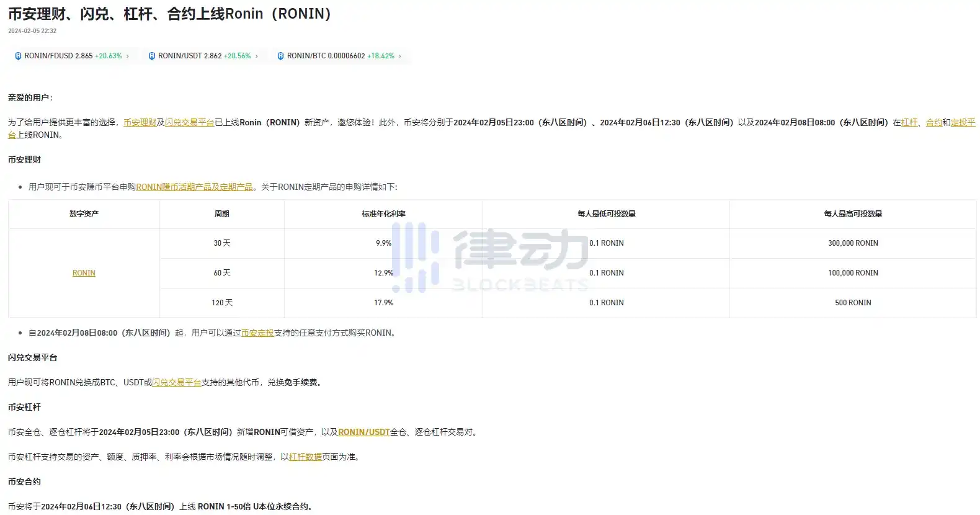
Task: Click the 币安杠杆 section heading
Action: [24, 408]
